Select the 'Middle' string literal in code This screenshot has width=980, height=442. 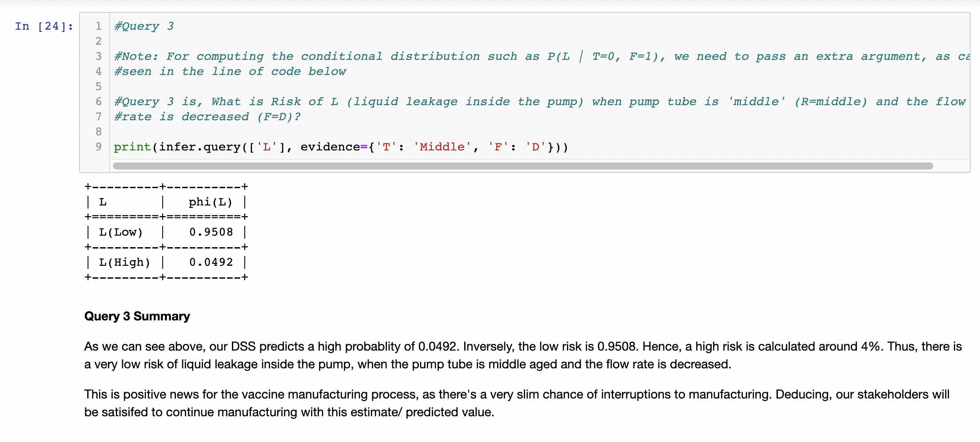pos(442,146)
